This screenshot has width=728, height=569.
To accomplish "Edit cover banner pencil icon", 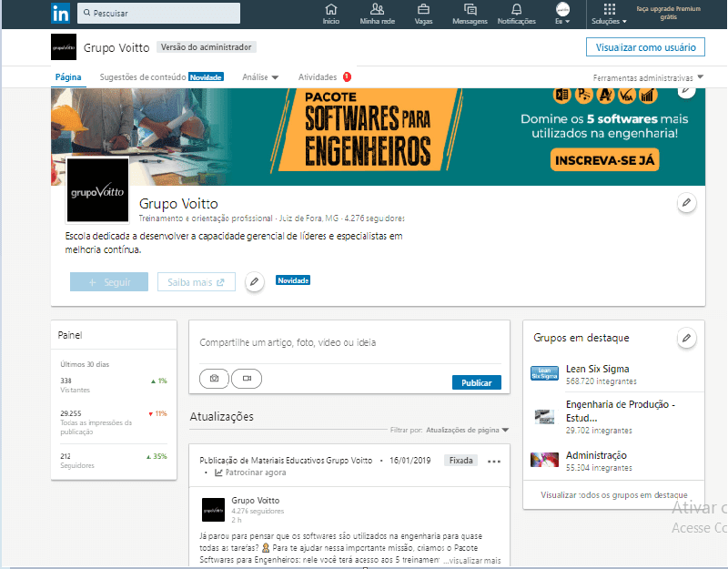I will pos(686,91).
